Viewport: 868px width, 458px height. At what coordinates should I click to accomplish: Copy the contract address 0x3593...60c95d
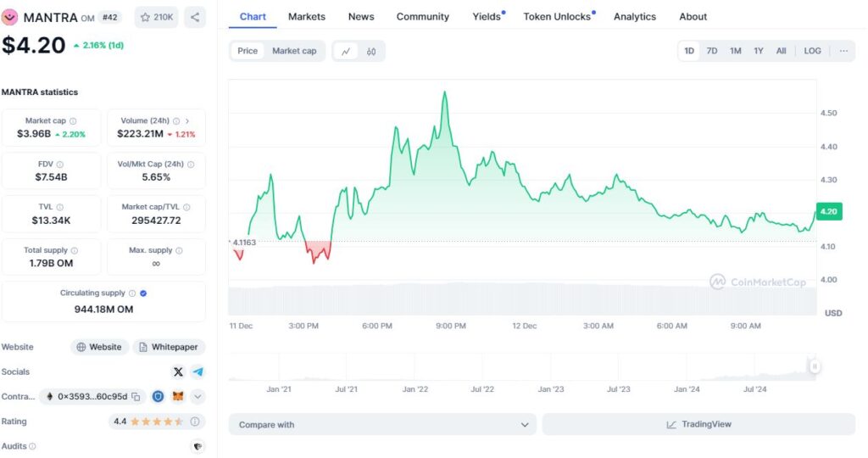pos(136,397)
